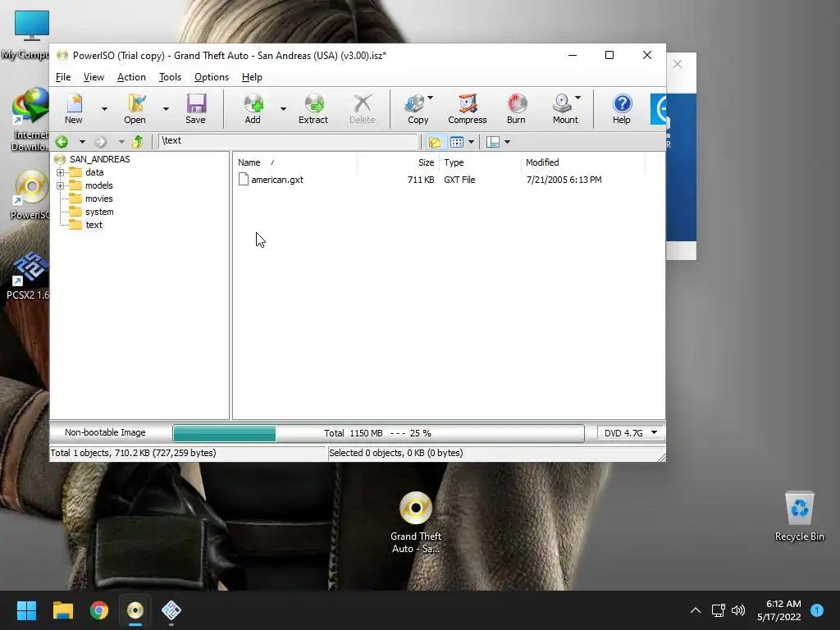Click the Help toolbar icon
This screenshot has width=840, height=630.
tap(622, 109)
